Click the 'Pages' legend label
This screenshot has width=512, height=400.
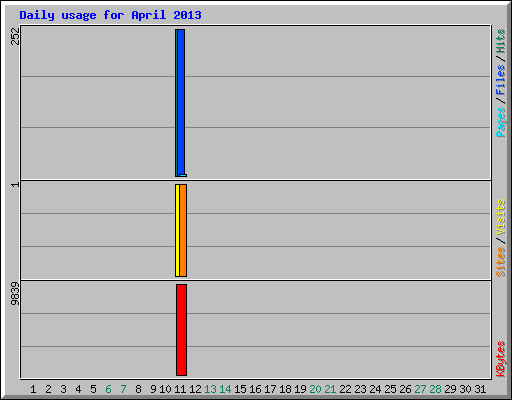click(x=501, y=122)
